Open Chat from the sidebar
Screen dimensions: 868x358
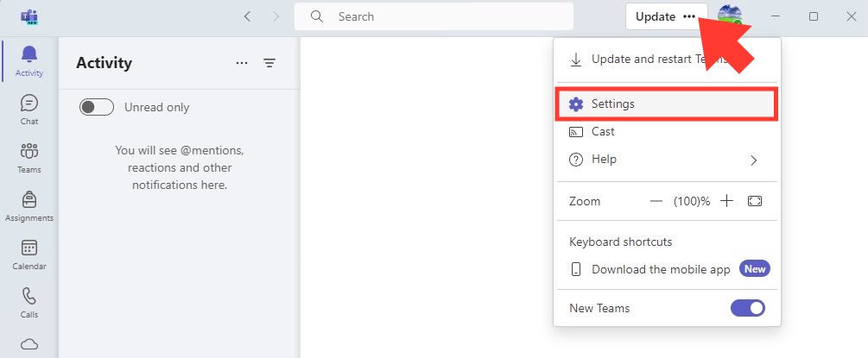pyautogui.click(x=29, y=109)
